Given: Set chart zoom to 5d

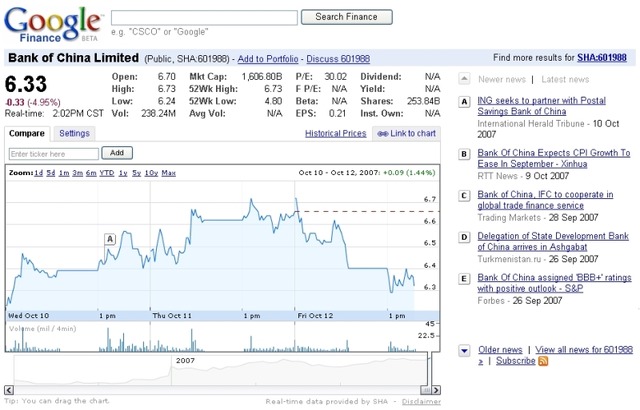Looking at the screenshot, I should point(51,173).
